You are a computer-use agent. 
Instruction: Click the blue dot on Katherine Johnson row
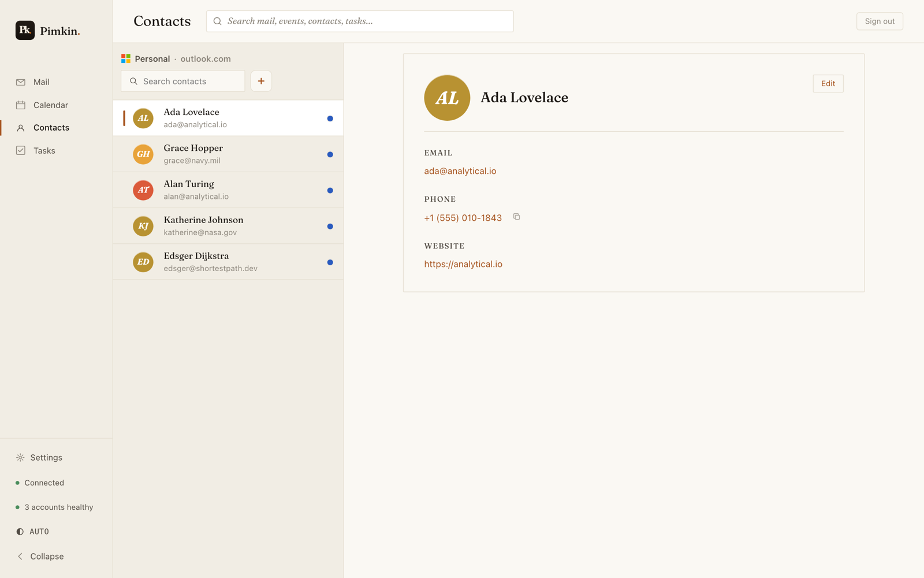tap(330, 227)
